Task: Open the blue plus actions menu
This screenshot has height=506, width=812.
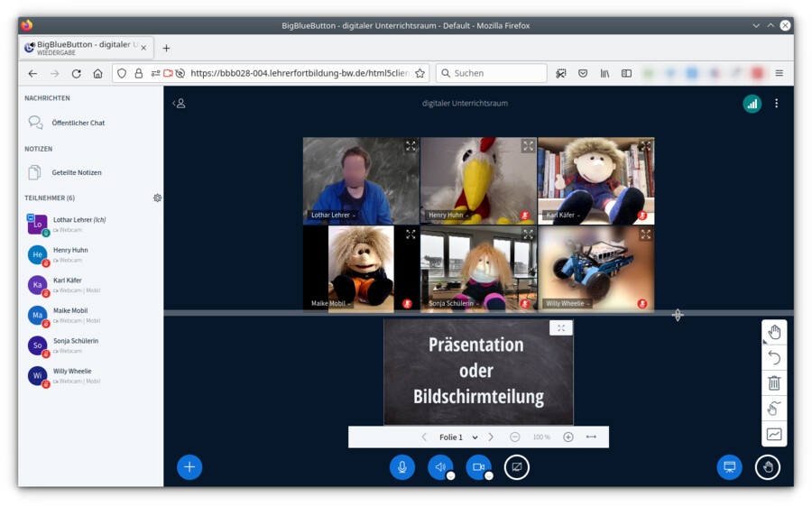Action: tap(189, 467)
